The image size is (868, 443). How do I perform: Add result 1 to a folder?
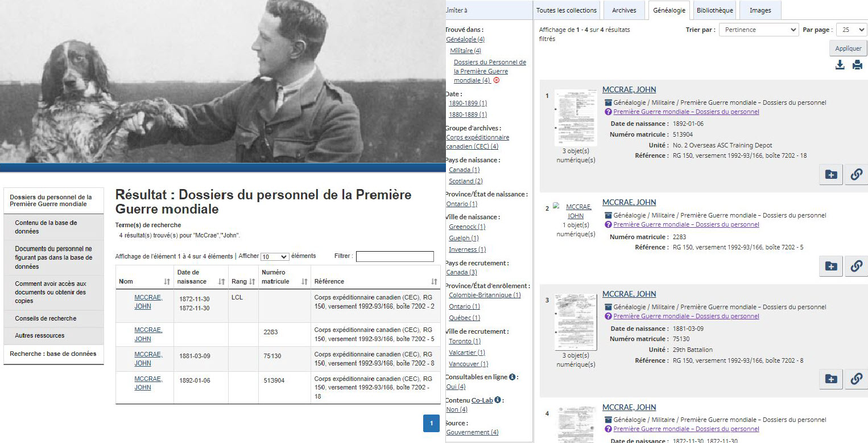pyautogui.click(x=831, y=175)
